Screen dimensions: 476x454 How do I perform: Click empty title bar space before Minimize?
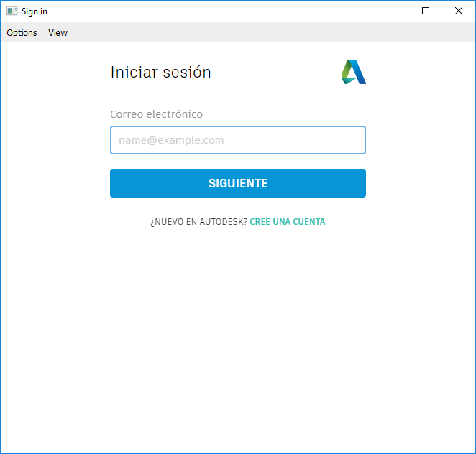tap(216, 11)
